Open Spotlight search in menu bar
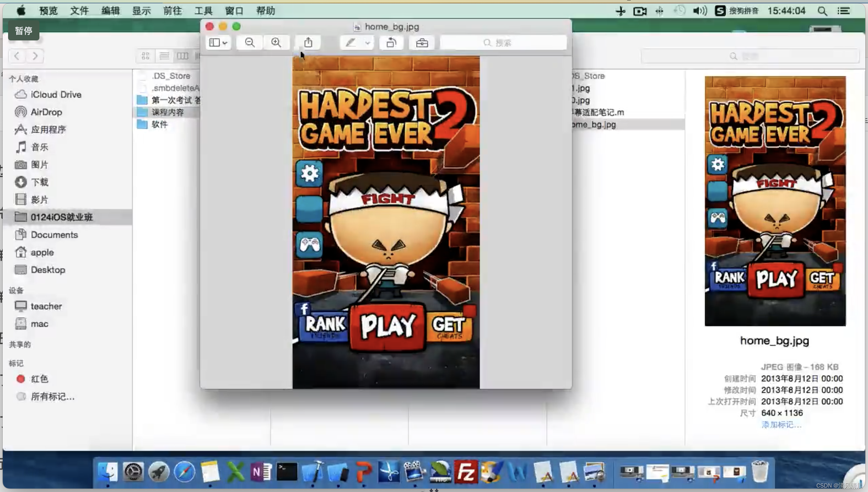This screenshot has height=492, width=868. coord(823,11)
